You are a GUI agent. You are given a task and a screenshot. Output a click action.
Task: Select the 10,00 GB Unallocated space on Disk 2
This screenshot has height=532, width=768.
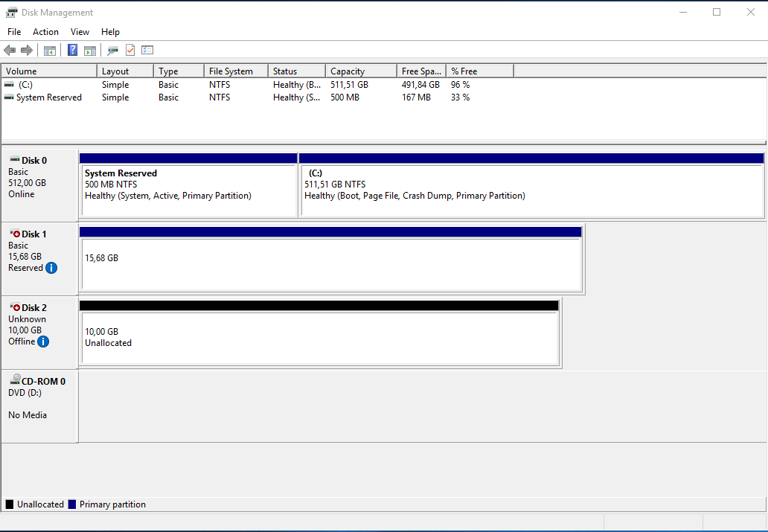(x=319, y=338)
